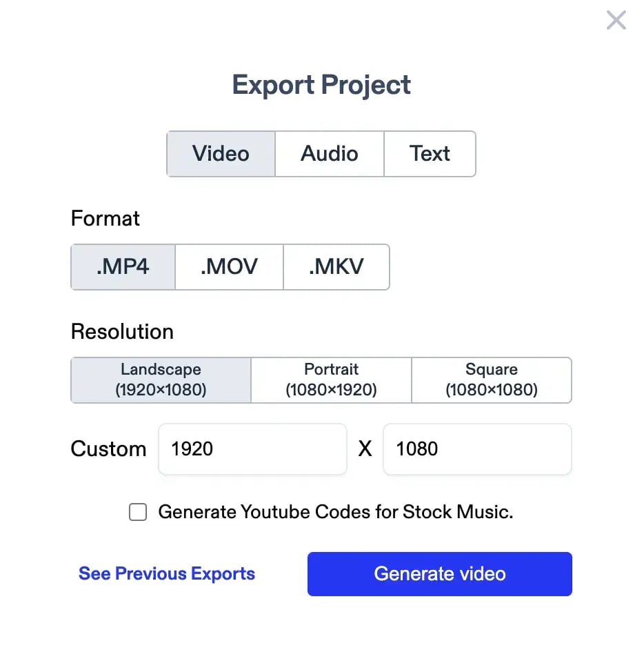This screenshot has height=650, width=644.
Task: Choose the .MOV format option
Action: tap(229, 266)
